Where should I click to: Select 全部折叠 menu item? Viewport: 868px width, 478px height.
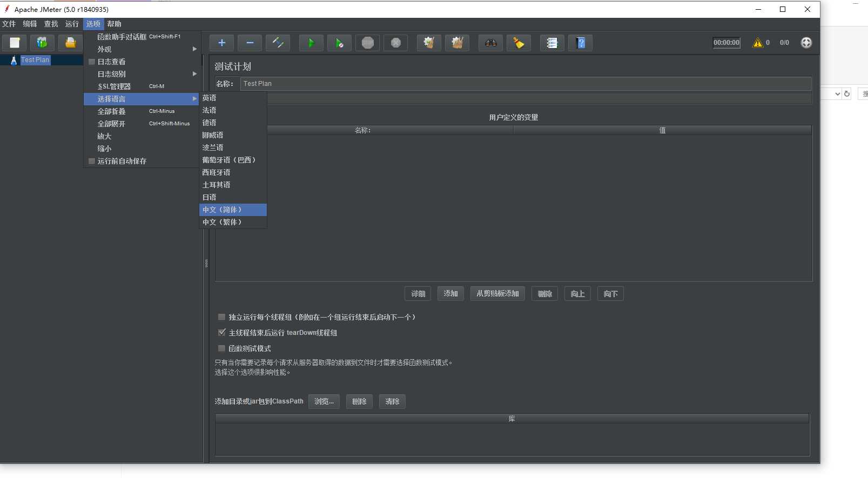pyautogui.click(x=142, y=111)
